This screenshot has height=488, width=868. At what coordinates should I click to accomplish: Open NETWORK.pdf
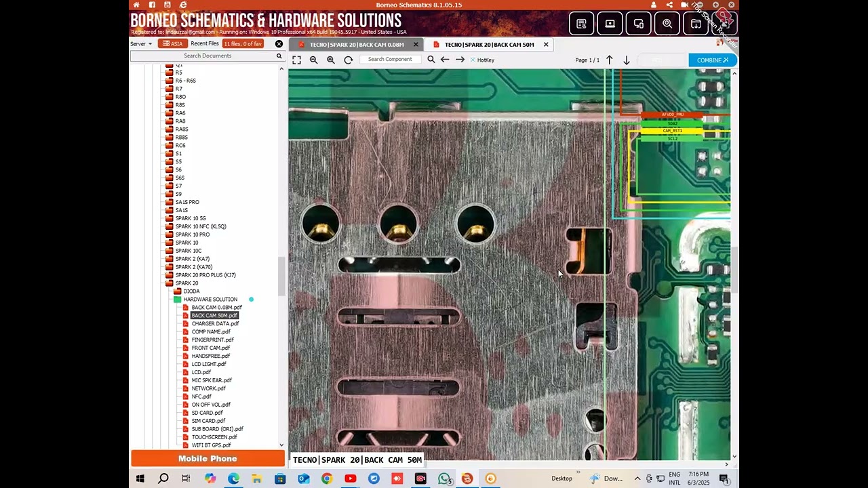tap(208, 388)
